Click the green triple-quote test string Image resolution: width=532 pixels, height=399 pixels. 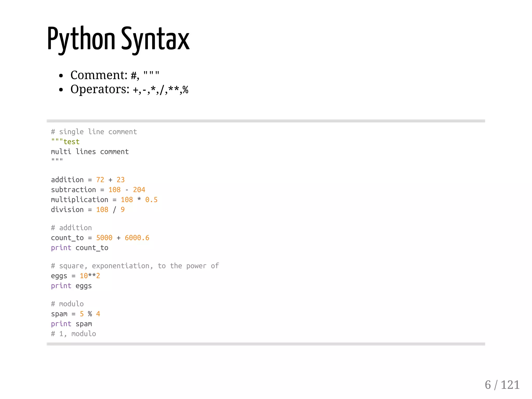pyautogui.click(x=65, y=142)
